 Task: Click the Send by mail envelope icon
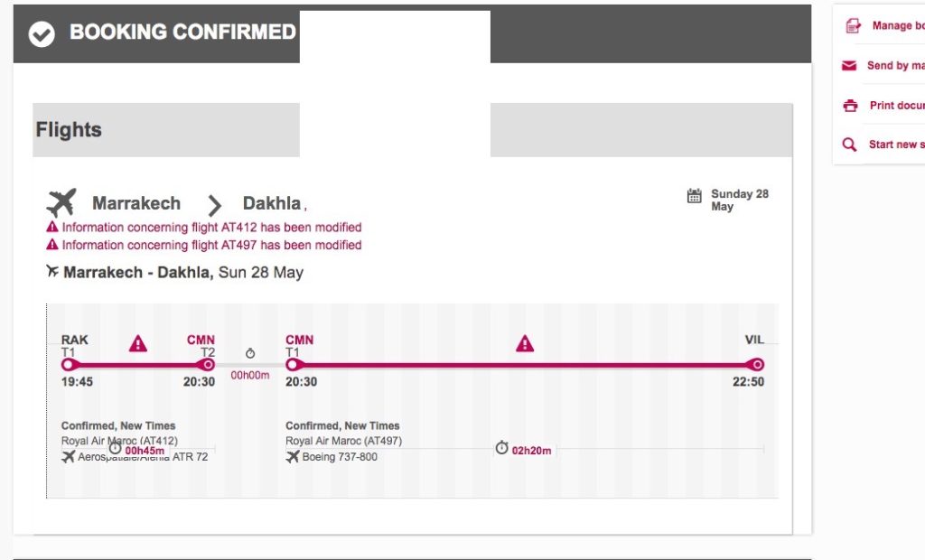click(849, 66)
